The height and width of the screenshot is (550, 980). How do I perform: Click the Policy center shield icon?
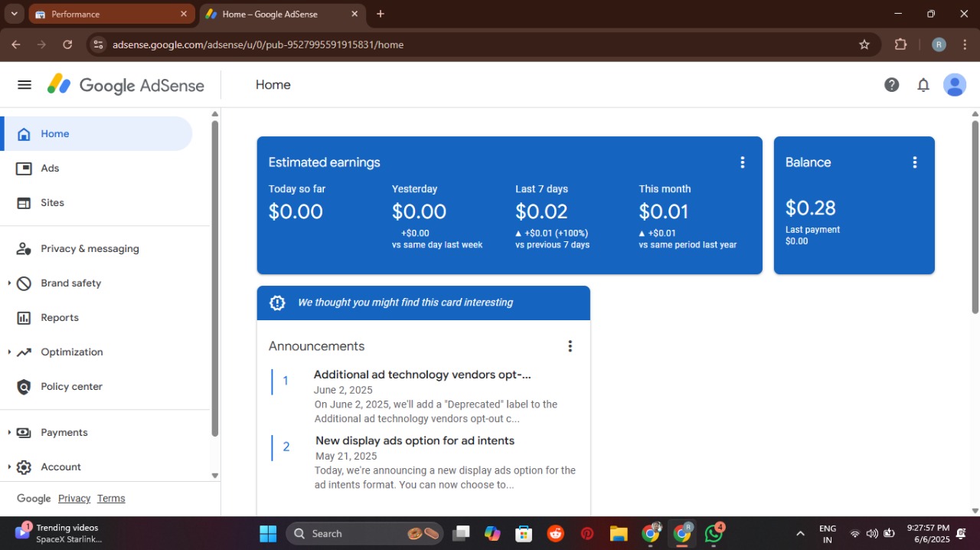click(x=24, y=387)
